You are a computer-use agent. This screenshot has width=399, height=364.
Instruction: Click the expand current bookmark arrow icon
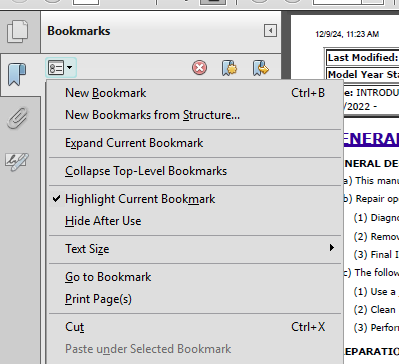coord(261,68)
